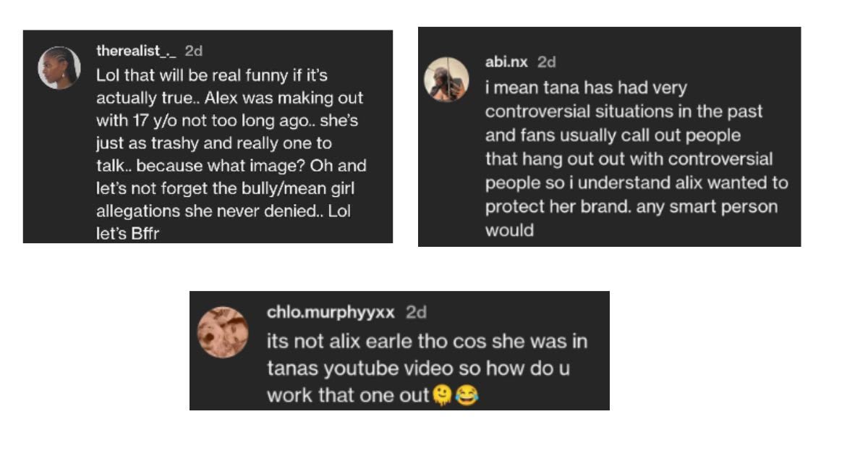Open the abi.nx username link
Image resolution: width=868 pixels, height=456 pixels.
(506, 62)
